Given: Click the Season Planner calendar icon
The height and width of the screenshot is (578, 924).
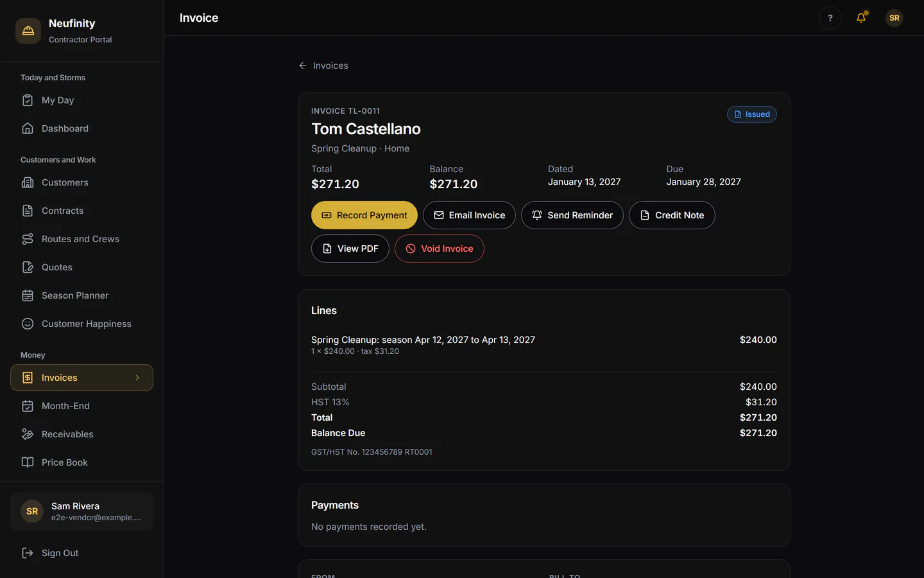Looking at the screenshot, I should pos(28,295).
